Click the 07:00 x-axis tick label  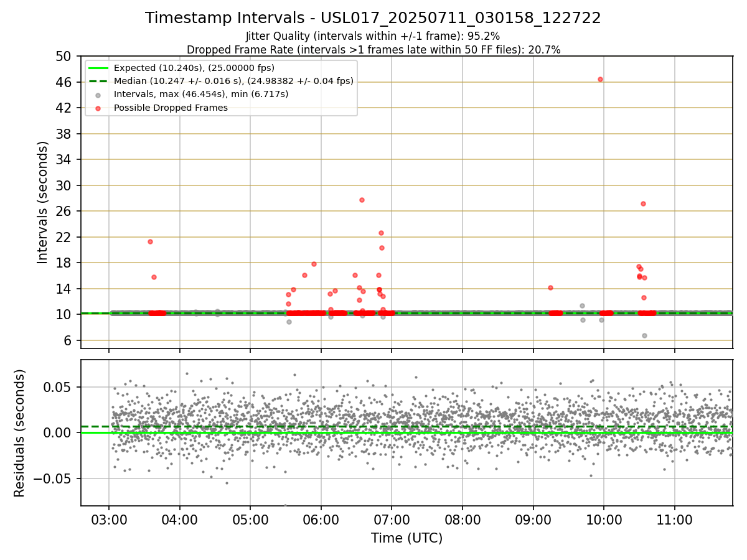pos(392,519)
